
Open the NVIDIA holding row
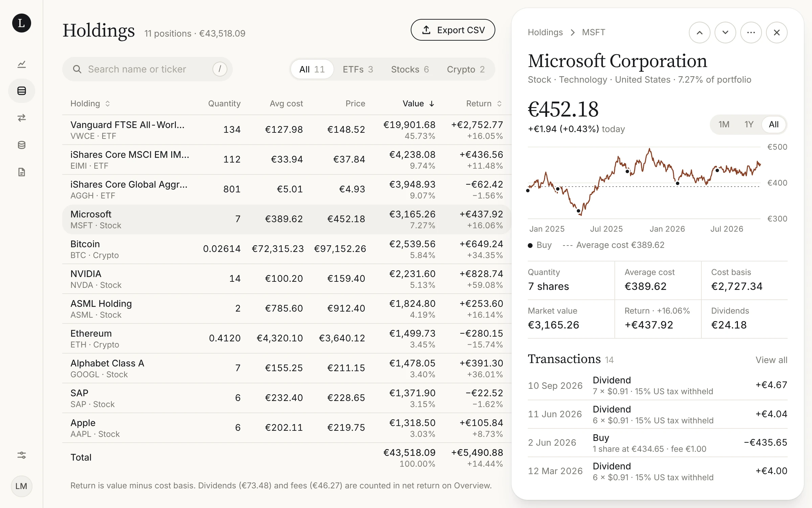pyautogui.click(x=287, y=279)
